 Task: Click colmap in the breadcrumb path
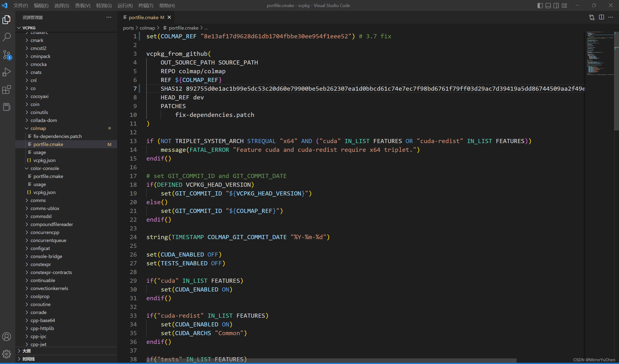point(147,28)
